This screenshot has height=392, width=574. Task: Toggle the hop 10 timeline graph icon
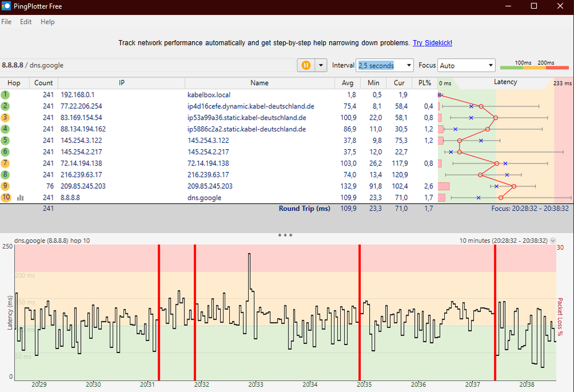21,197
